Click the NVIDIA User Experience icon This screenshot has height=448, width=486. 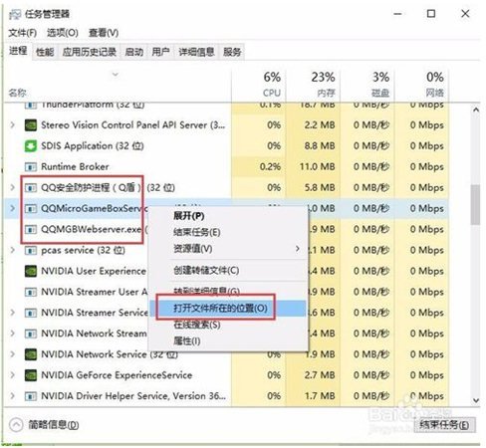pos(31,271)
